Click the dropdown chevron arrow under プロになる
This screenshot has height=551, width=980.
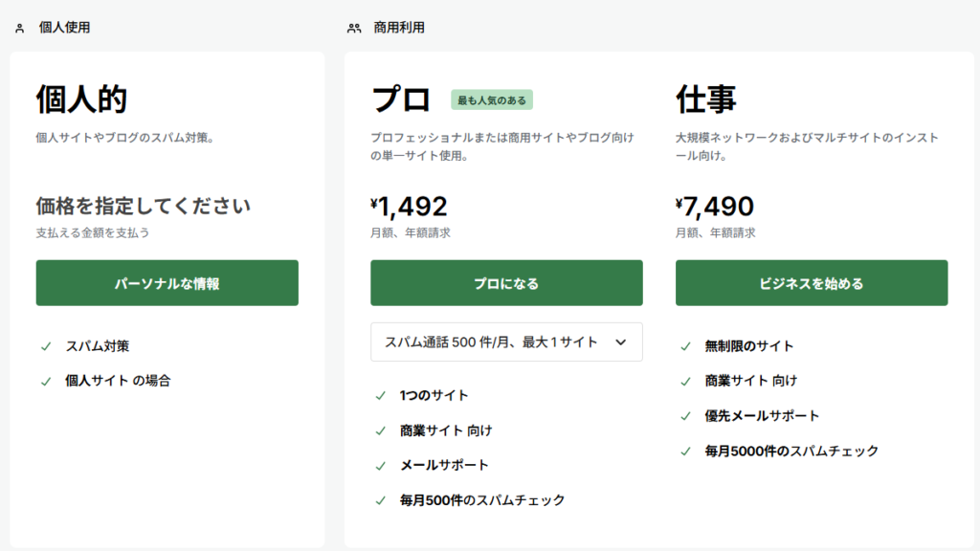pyautogui.click(x=620, y=342)
